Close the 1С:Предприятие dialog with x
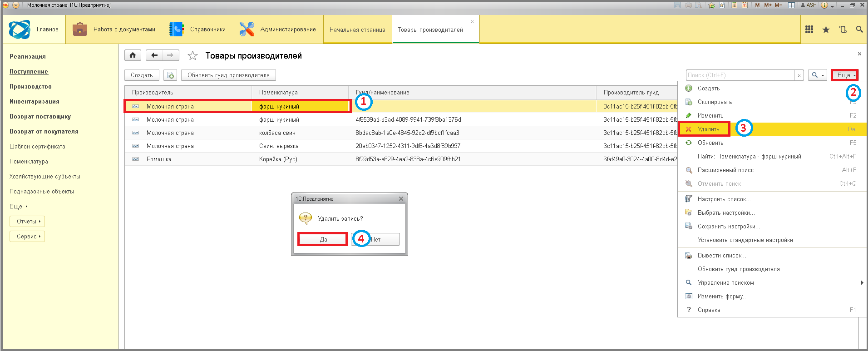Image resolution: width=868 pixels, height=351 pixels. pos(401,199)
